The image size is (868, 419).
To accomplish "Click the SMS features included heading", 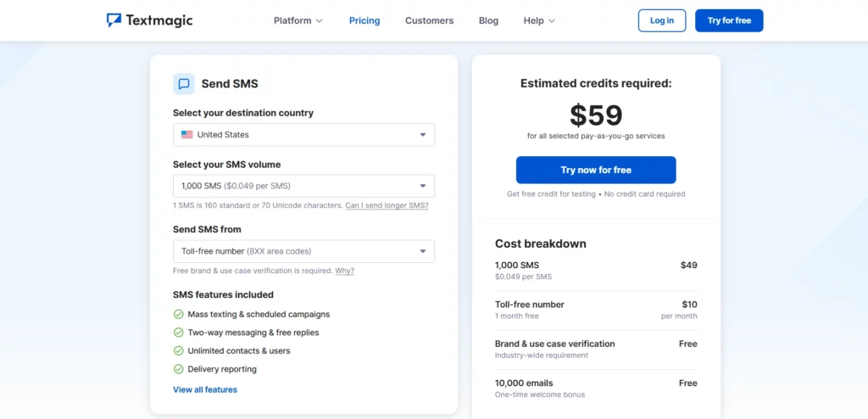I will [x=223, y=295].
